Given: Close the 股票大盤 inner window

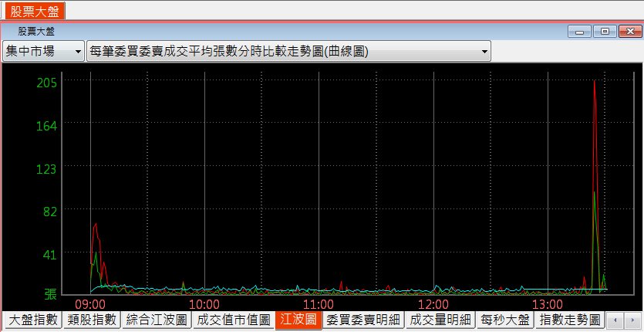Looking at the screenshot, I should click(x=629, y=31).
